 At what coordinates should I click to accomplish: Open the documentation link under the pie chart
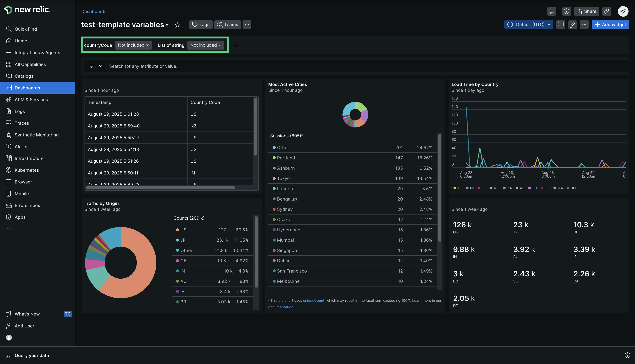click(x=281, y=307)
